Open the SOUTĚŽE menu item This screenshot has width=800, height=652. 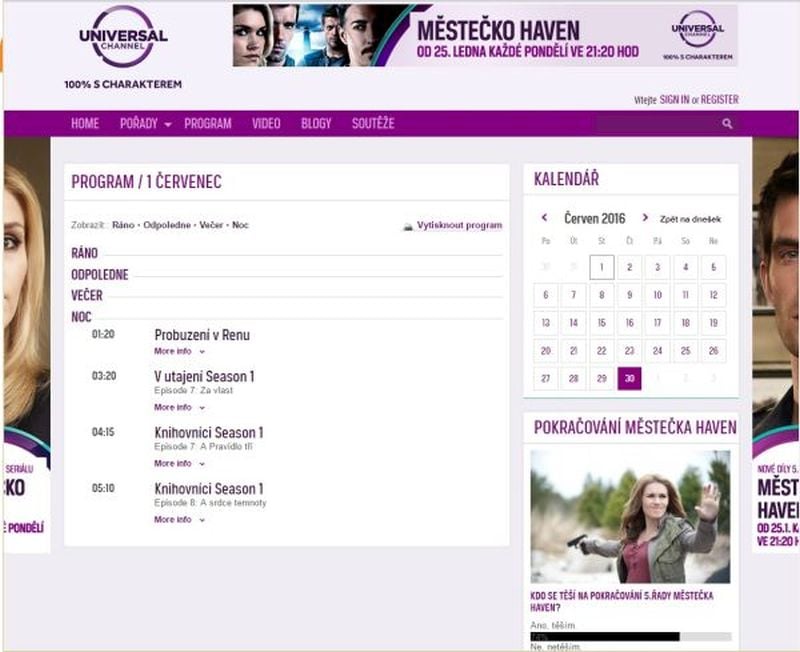pos(373,123)
